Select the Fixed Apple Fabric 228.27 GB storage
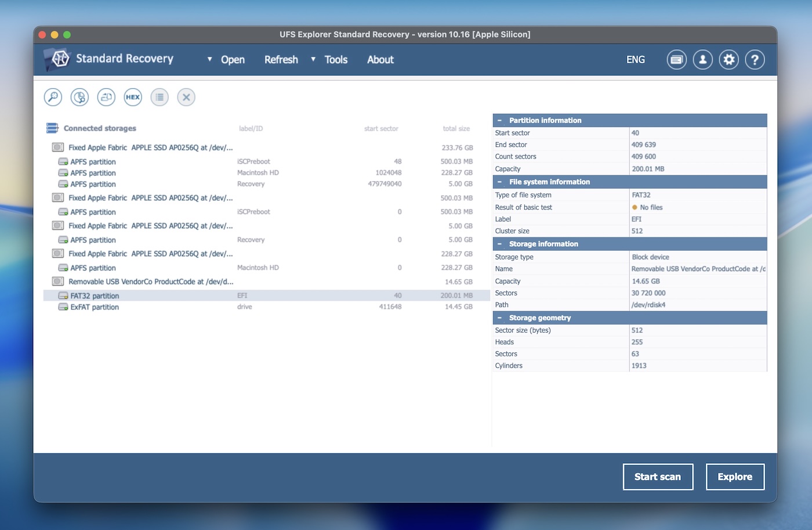Screen dimensions: 812x530 pos(266,254)
